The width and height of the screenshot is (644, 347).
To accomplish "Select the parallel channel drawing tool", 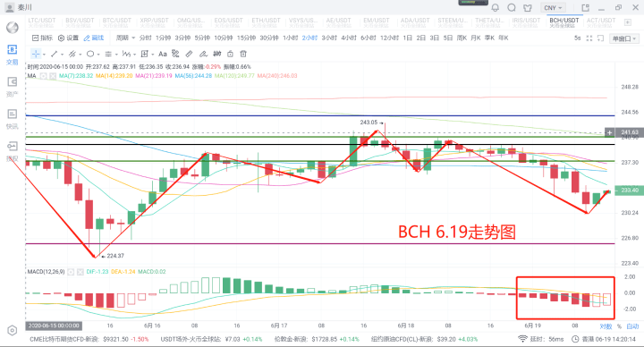I will pyautogui.click(x=72, y=54).
